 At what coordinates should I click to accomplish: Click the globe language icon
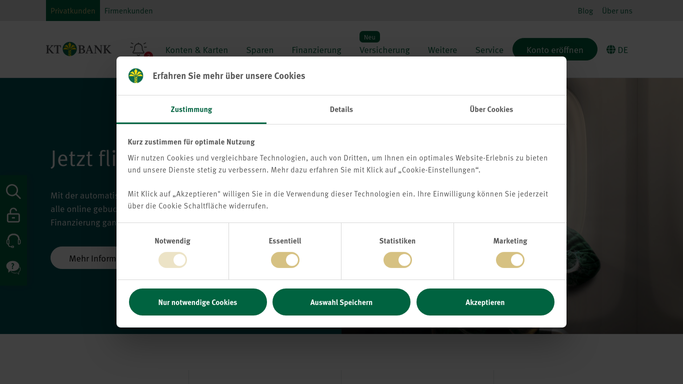click(611, 50)
